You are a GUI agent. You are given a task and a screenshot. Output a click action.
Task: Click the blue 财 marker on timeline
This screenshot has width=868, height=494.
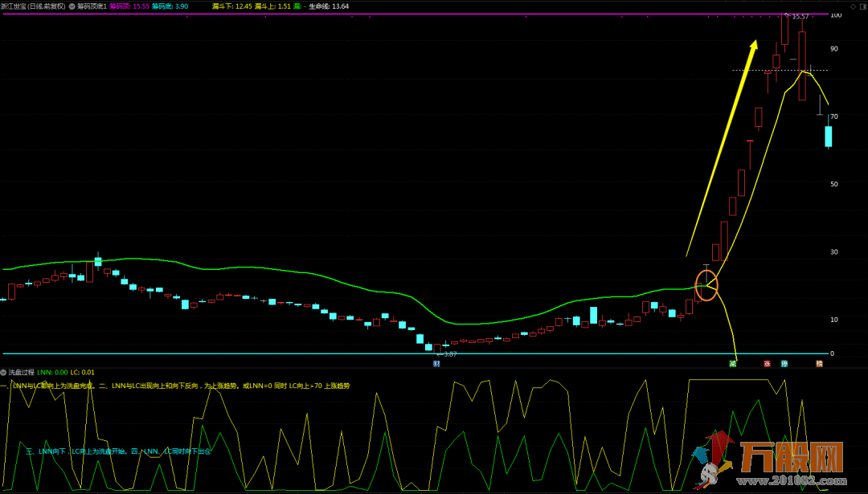pos(436,364)
